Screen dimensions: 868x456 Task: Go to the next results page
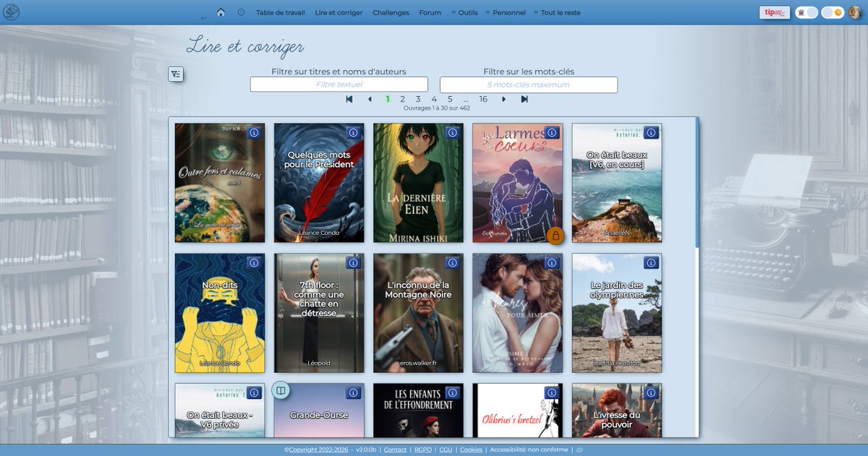coord(503,99)
